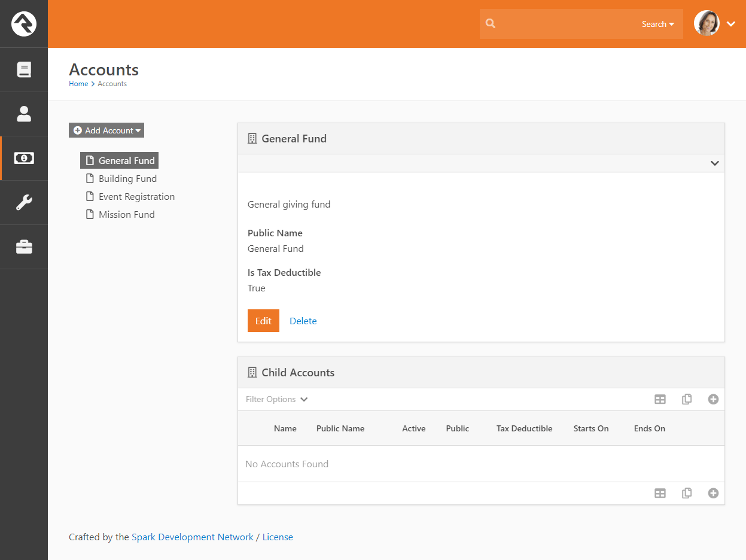Open the Admin Tools wrench icon

24,202
